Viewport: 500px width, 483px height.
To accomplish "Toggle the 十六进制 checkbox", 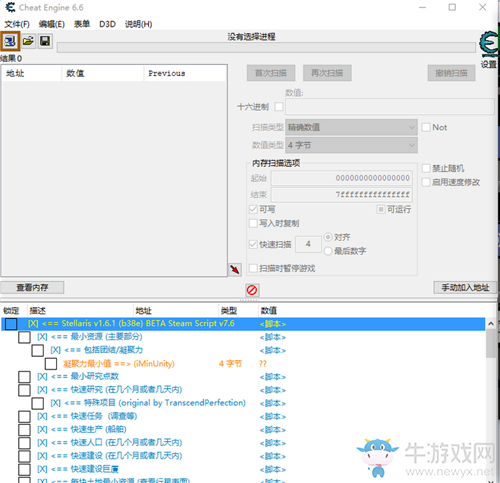I will pos(279,107).
